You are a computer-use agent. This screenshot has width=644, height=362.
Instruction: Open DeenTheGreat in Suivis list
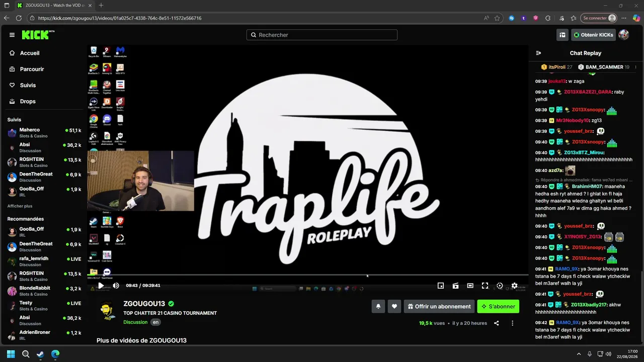pyautogui.click(x=44, y=177)
